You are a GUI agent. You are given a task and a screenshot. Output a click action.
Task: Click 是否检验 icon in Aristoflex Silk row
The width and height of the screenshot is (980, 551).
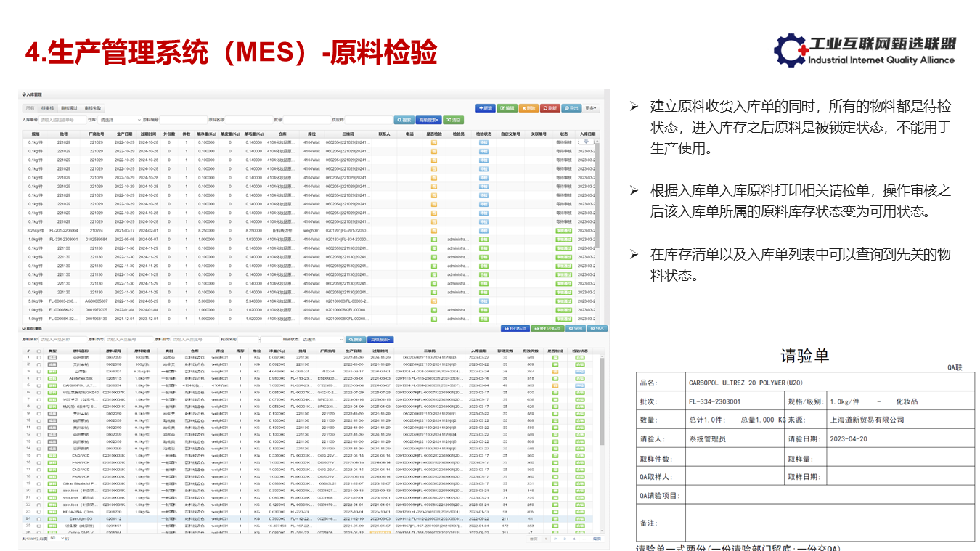[554, 378]
